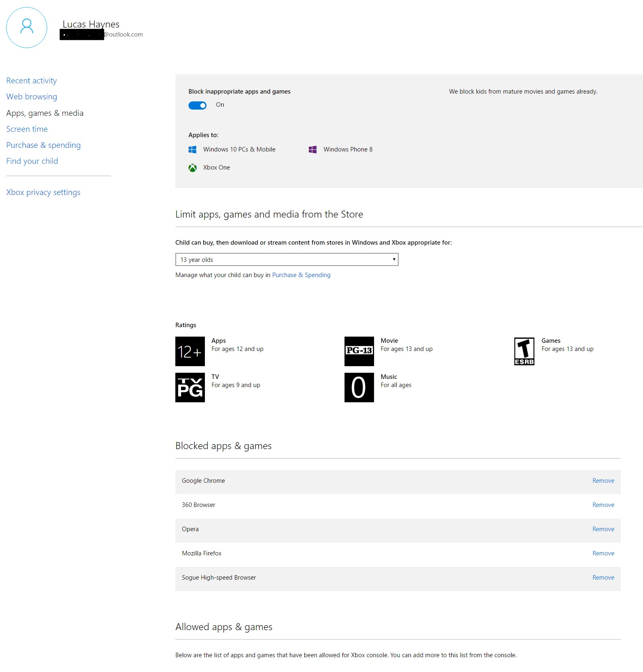
Task: Remove 360 Browser from blocked list
Action: coord(603,505)
